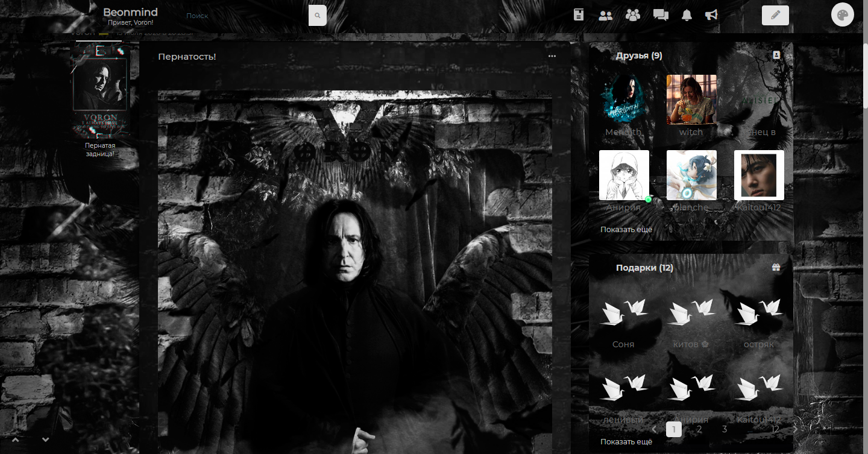Screen dimensions: 868x454
Task: Open the announcements megaphone icon
Action: (711, 16)
